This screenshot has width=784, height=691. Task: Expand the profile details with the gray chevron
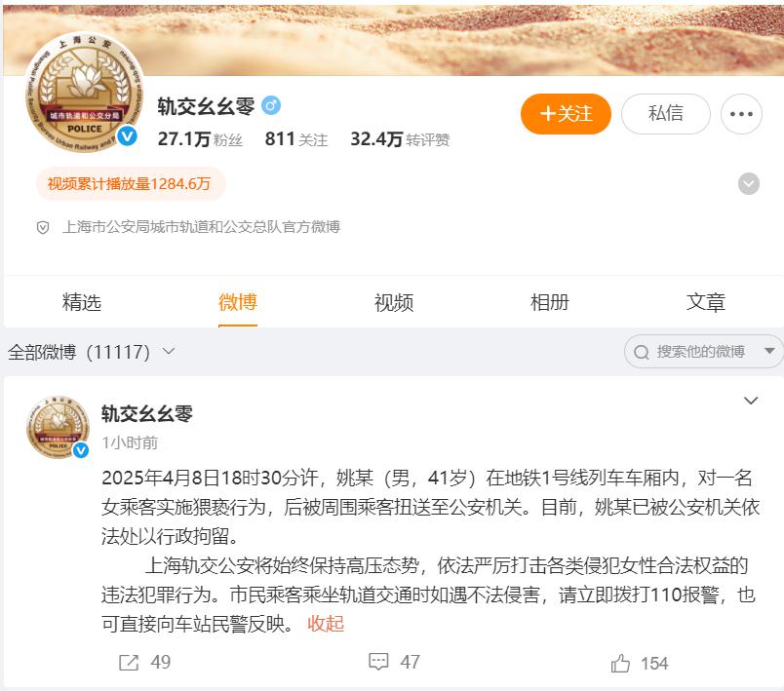(x=749, y=184)
